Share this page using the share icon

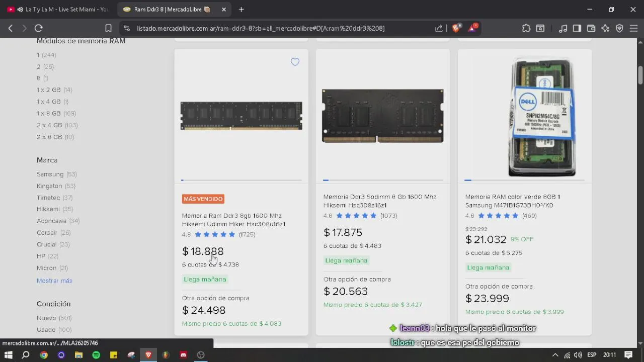[439, 28]
